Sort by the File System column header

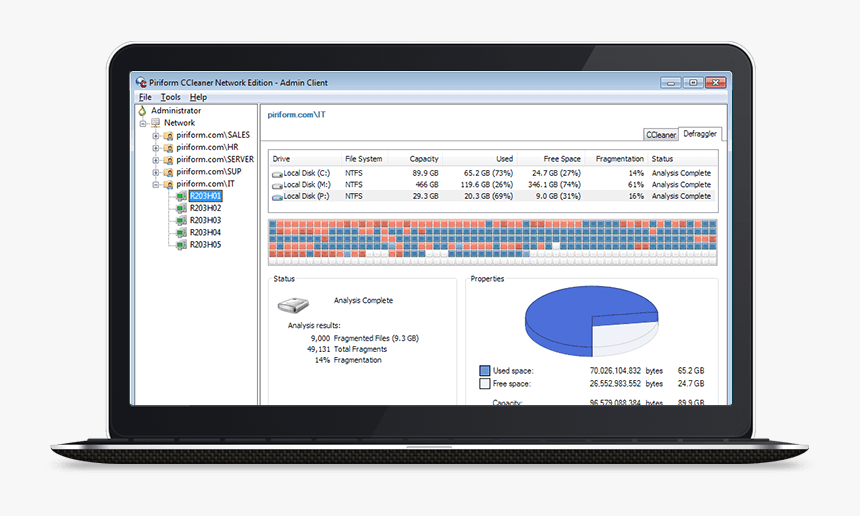[365, 159]
